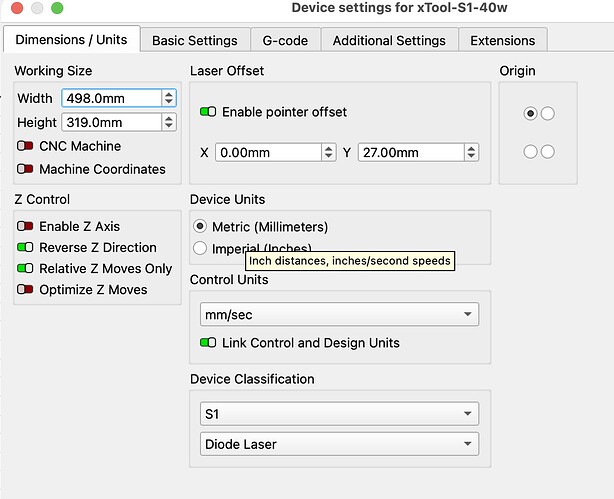Screen dimensions: 614x499
Task: Disable Relative Z Moves Only
Action: [x=25, y=269]
